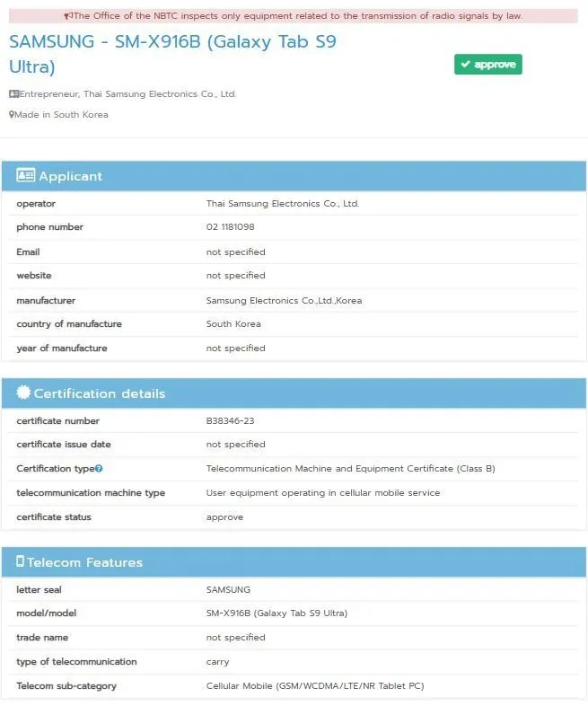Click the model value SM-X916B in Telecom Features

pyautogui.click(x=276, y=613)
